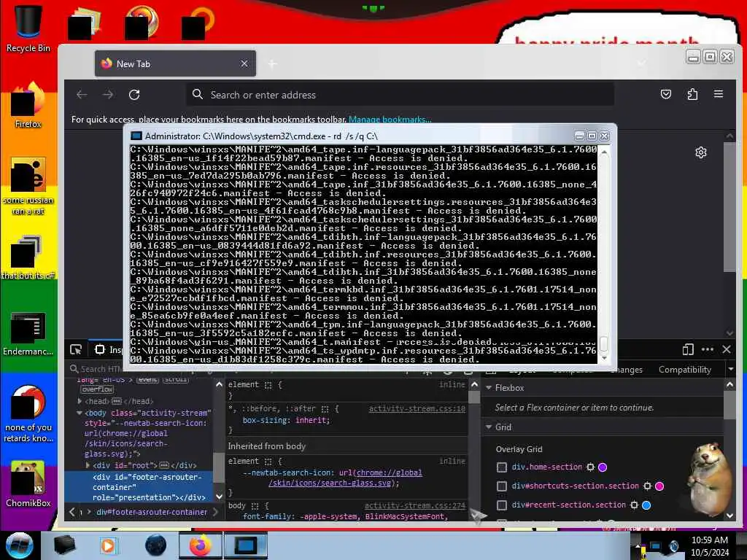Change div#recent-section blue grid color

point(646,505)
